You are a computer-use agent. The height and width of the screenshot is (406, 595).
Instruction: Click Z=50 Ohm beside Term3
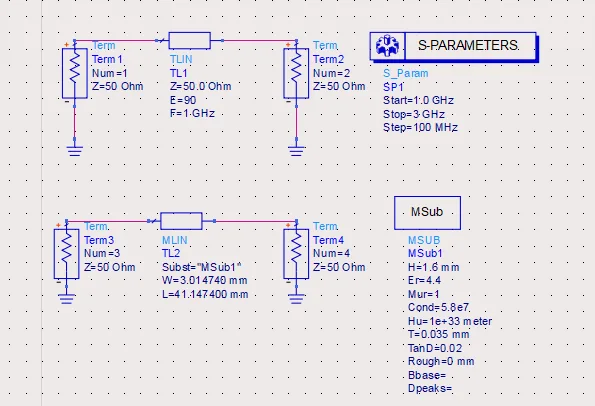point(109,267)
